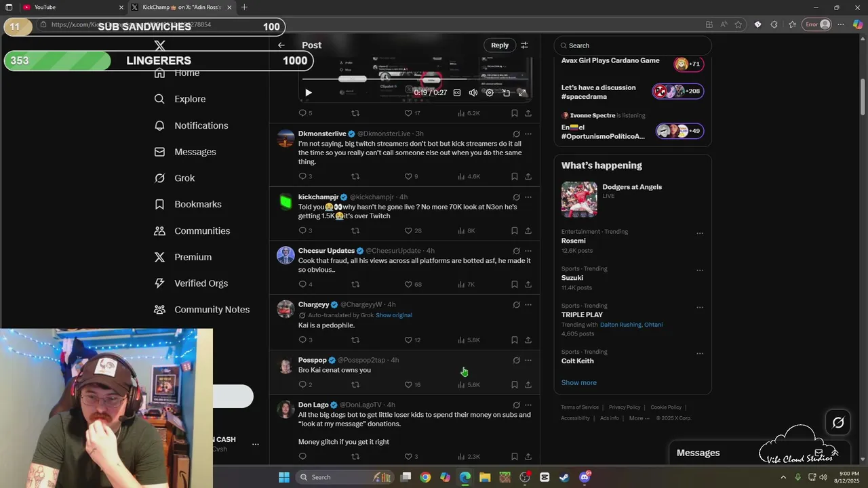Open more options for TRIPLE PLAY trend
The height and width of the screenshot is (488, 868).
point(700,308)
